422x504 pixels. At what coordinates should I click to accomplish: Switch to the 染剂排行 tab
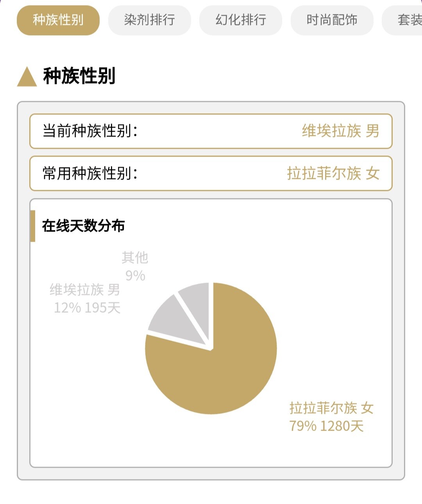tap(150, 20)
